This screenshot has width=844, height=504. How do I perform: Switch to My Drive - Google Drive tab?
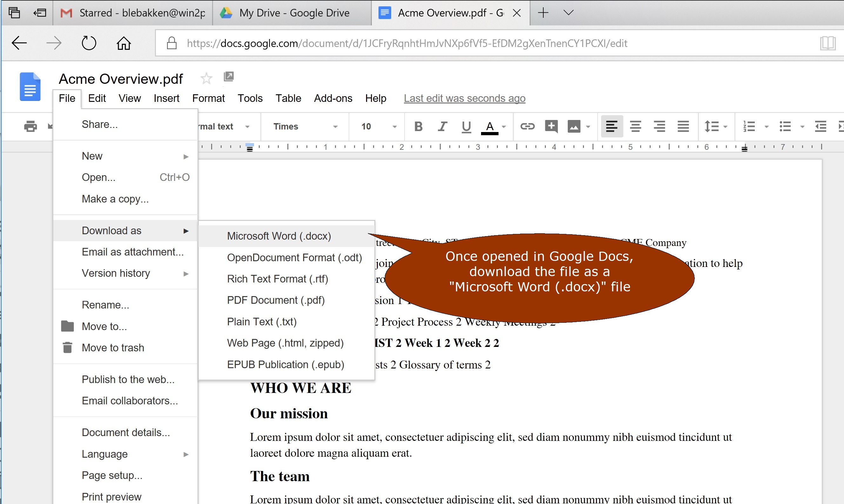(x=292, y=13)
